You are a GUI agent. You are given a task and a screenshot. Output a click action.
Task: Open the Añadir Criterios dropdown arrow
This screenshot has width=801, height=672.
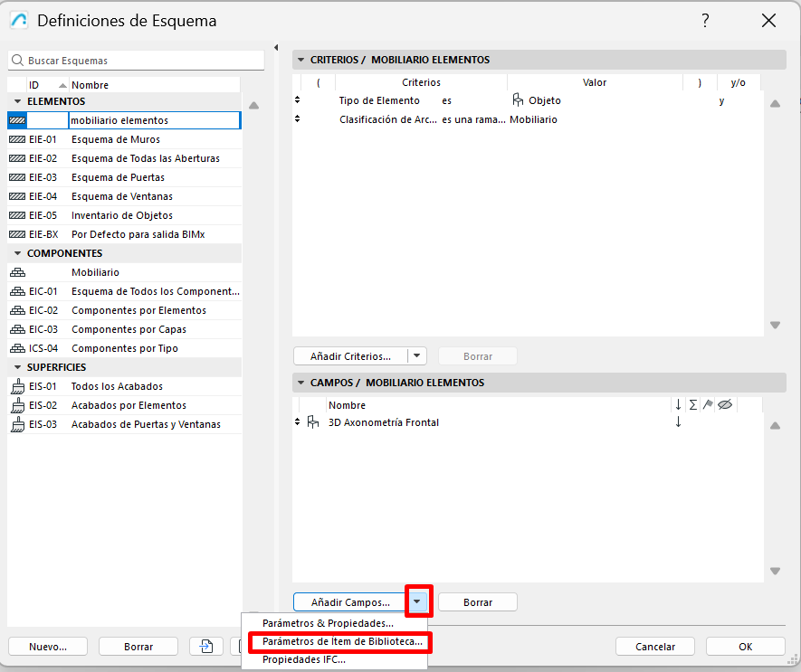(416, 356)
